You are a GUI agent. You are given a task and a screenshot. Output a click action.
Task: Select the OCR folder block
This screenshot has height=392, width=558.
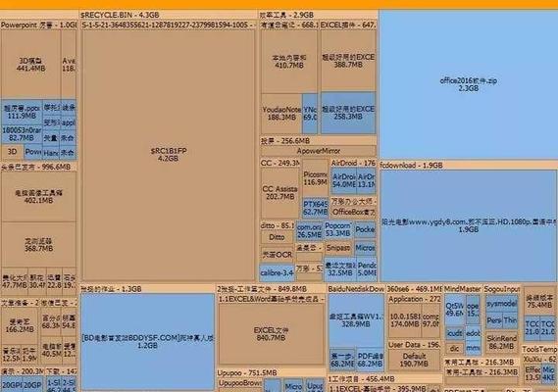pos(278,255)
